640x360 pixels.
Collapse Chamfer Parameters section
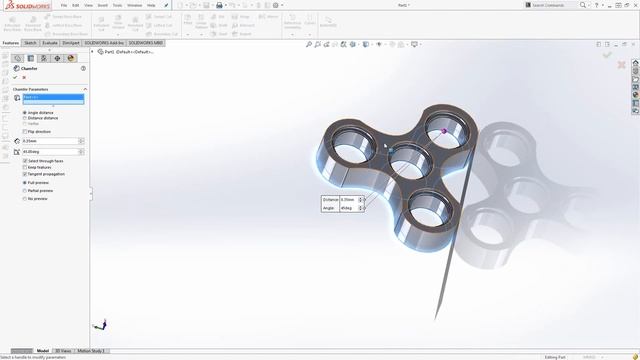(x=85, y=89)
